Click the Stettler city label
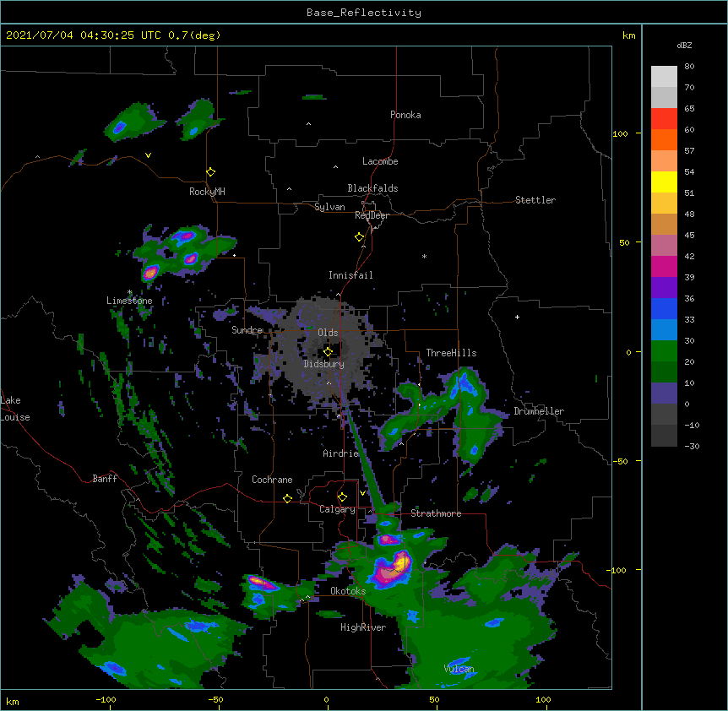 (x=535, y=200)
